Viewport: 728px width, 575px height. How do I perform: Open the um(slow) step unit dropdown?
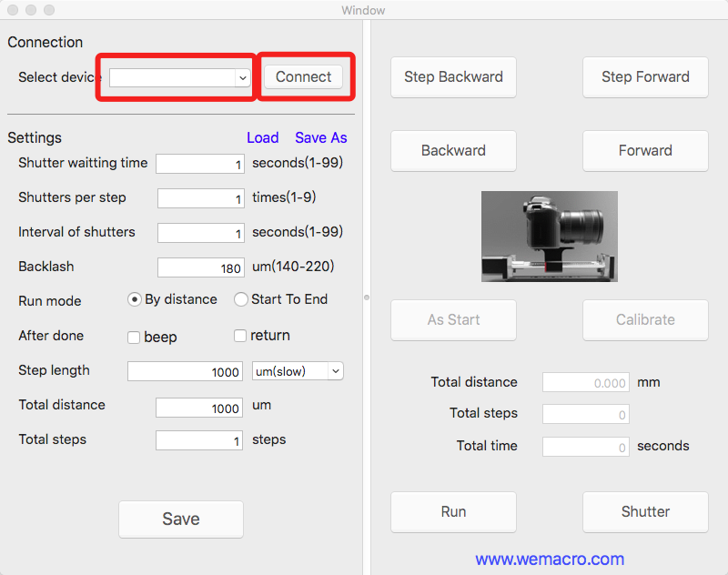pyautogui.click(x=298, y=371)
